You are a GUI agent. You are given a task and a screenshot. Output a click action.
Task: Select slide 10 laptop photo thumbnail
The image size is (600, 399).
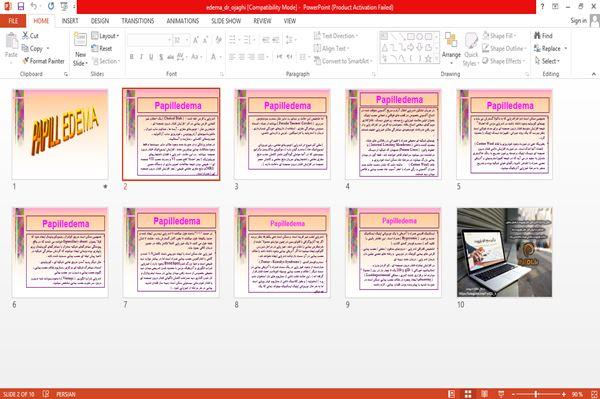click(504, 252)
